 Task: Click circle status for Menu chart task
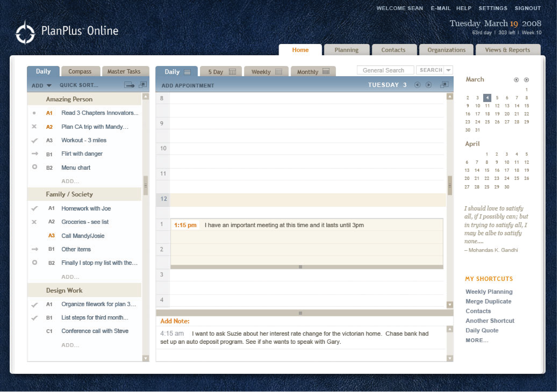(x=35, y=167)
